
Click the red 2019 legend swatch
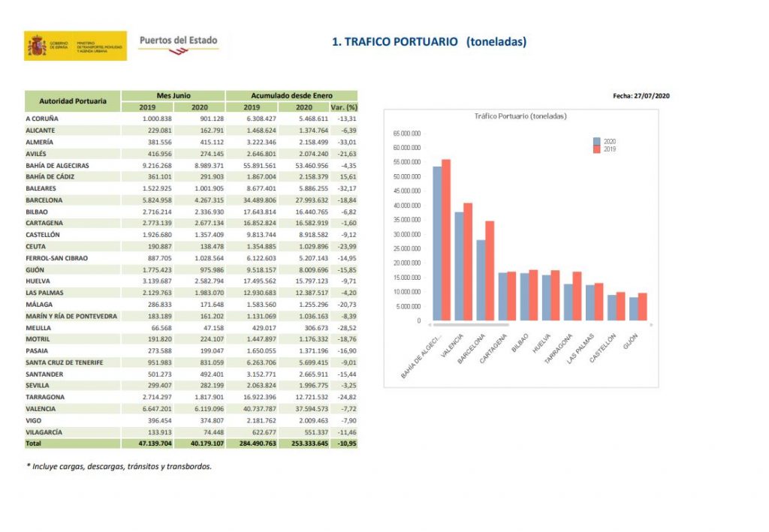[x=597, y=149]
